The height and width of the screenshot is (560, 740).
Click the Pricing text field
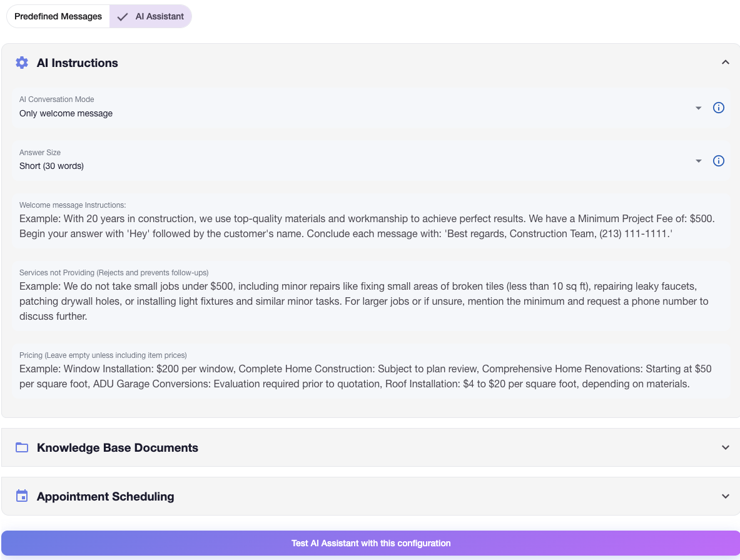coord(370,376)
